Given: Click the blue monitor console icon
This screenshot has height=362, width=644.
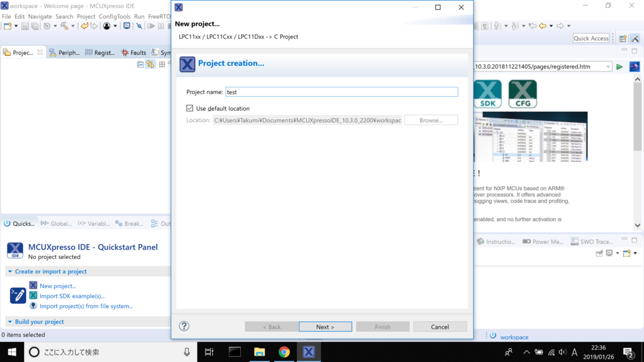Looking at the screenshot, I should (x=127, y=26).
